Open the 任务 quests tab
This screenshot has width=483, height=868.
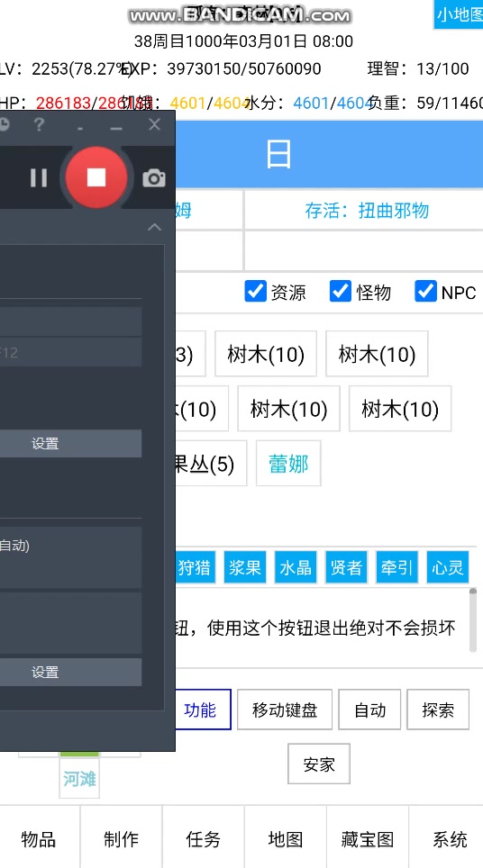[204, 838]
